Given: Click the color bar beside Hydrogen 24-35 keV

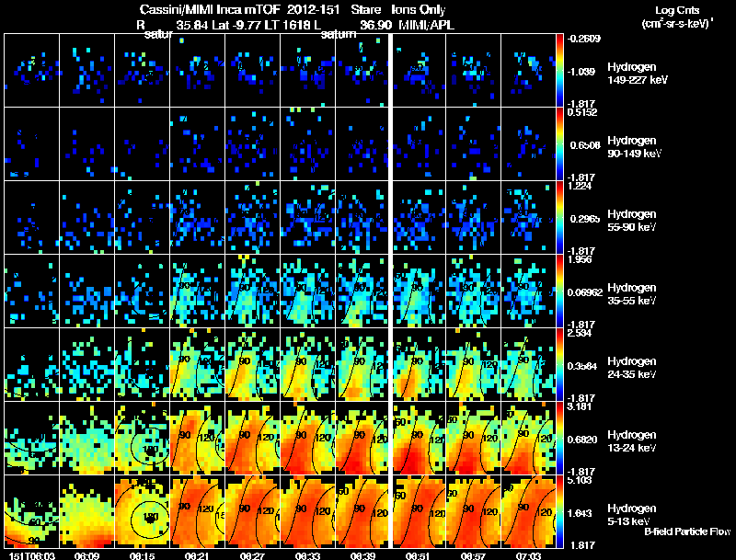Looking at the screenshot, I should pos(559,365).
